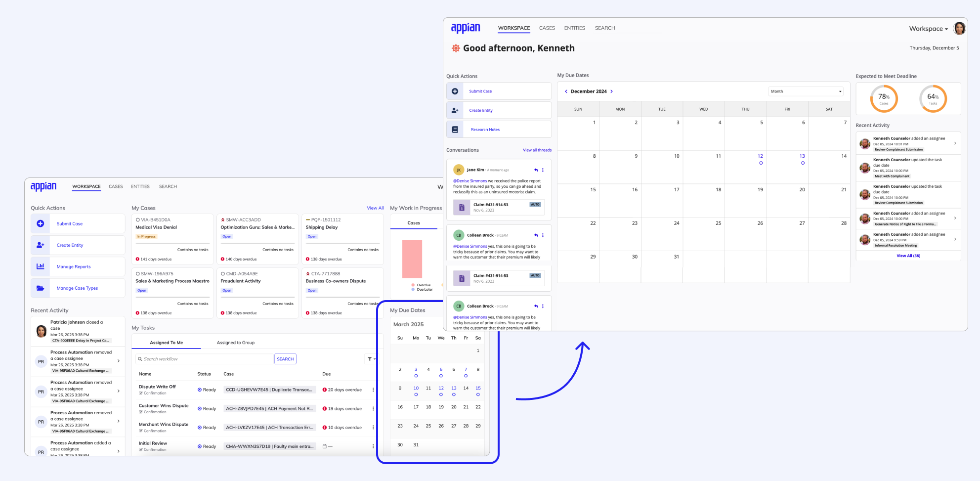Click the Manage Reports chart icon

click(x=41, y=266)
